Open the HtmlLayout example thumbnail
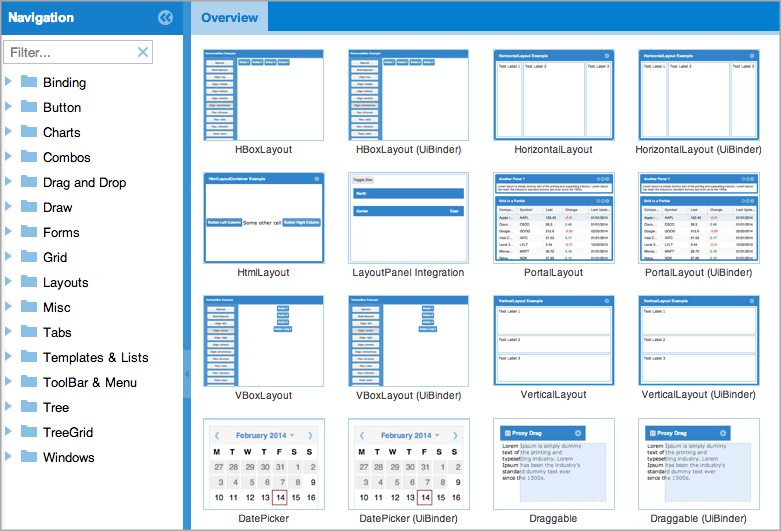 (263, 218)
